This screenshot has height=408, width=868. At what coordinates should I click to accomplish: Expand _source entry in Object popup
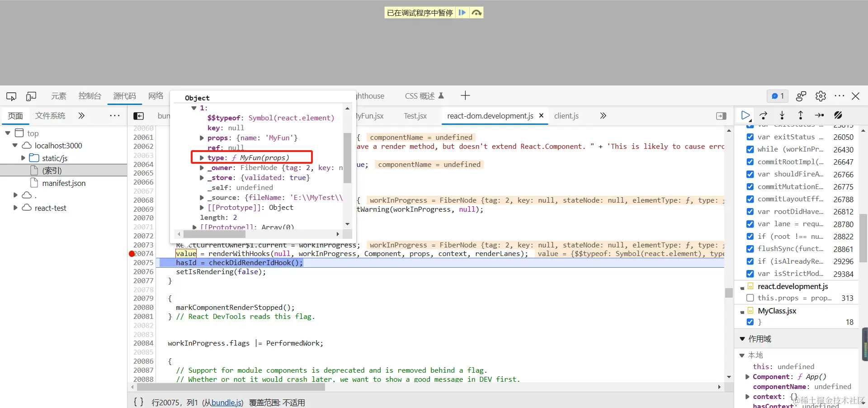coord(202,198)
